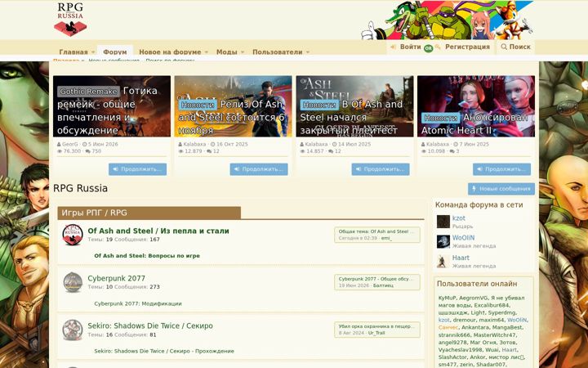The width and height of the screenshot is (588, 368).
Task: Open last post Cyberpunk 2077 - Общее обсу…
Action: click(x=376, y=279)
